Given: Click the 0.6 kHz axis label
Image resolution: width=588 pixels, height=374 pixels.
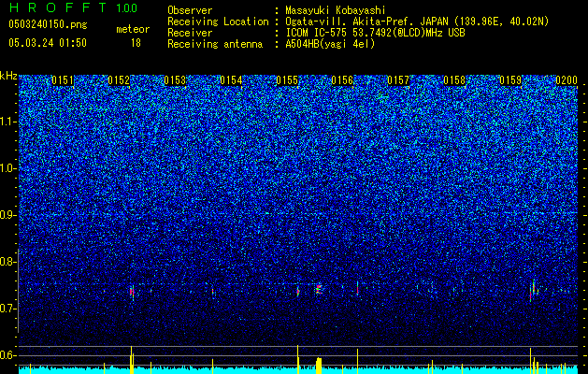Looking at the screenshot, I should click(x=8, y=355).
